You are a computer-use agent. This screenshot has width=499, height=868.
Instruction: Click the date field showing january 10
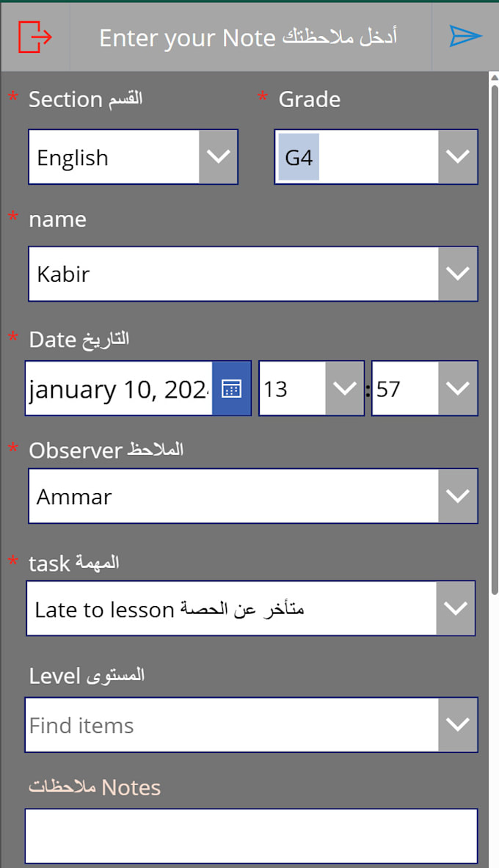pyautogui.click(x=117, y=388)
